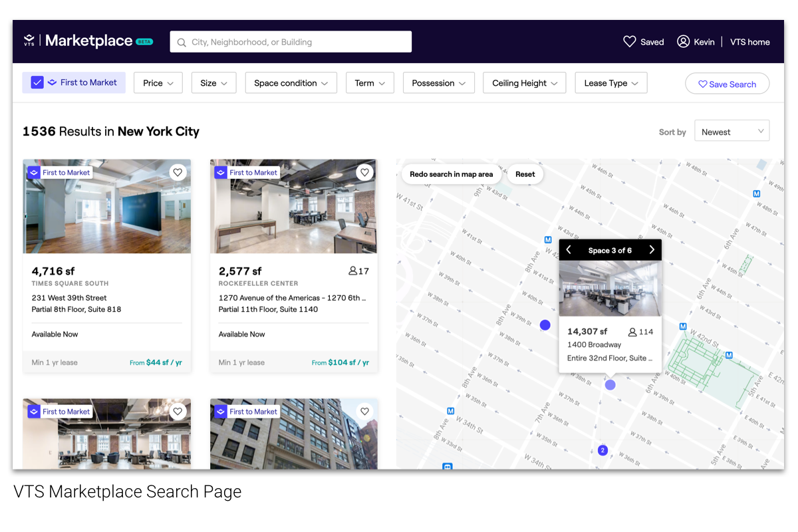This screenshot has width=798, height=532.
Task: Click the BETA badge beside Marketplace
Action: 144,41
